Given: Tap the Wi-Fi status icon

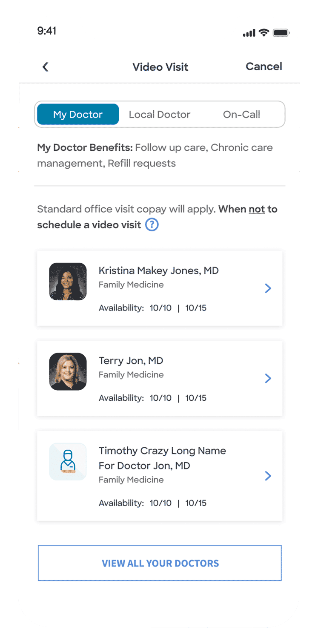Looking at the screenshot, I should pyautogui.click(x=264, y=33).
